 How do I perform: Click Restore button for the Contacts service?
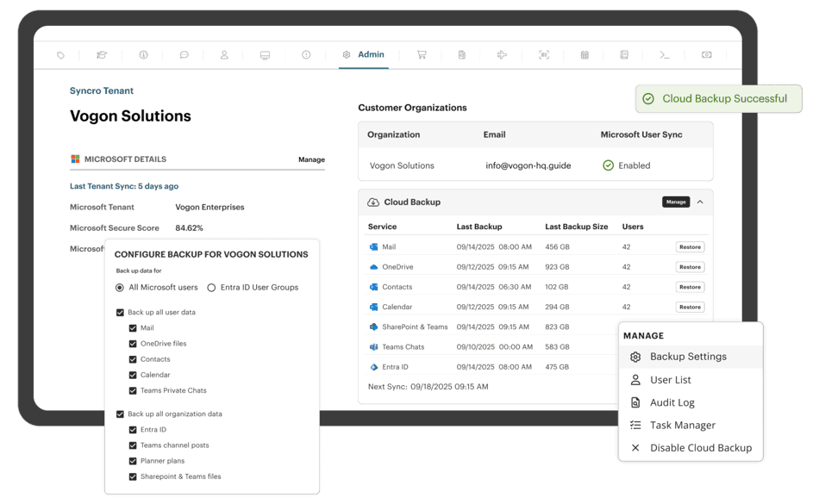point(690,287)
